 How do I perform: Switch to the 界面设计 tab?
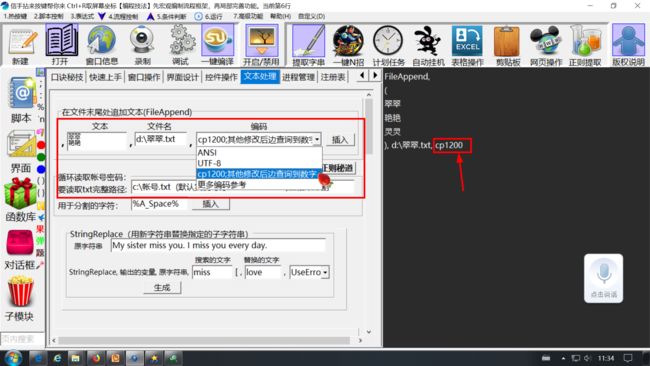pyautogui.click(x=182, y=77)
